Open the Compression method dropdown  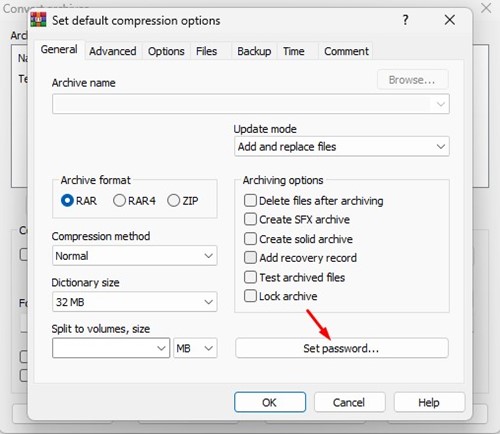coord(135,256)
